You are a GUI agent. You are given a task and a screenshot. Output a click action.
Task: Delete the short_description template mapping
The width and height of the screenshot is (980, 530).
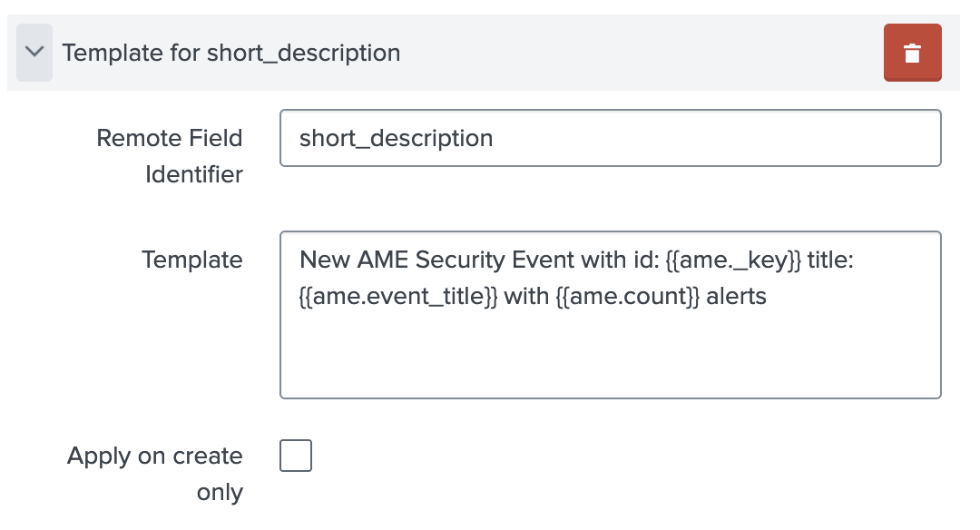coord(912,53)
